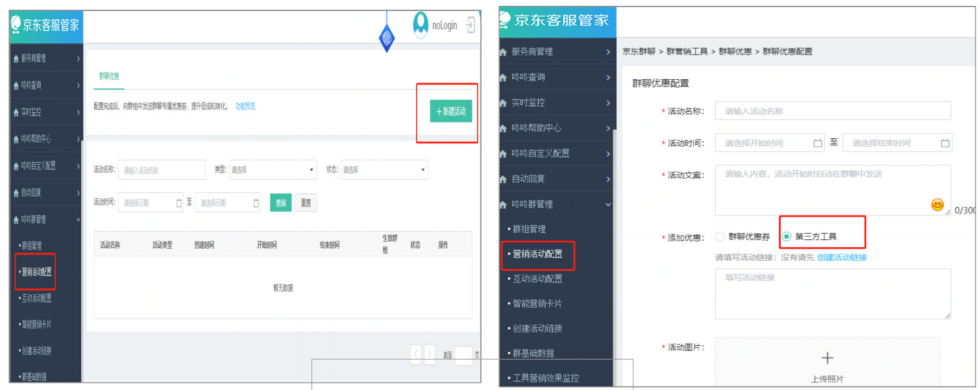Image resolution: width=980 pixels, height=390 pixels.
Task: Click home icon beside 咚咚帮助中心 in right screenshot
Action: [503, 128]
